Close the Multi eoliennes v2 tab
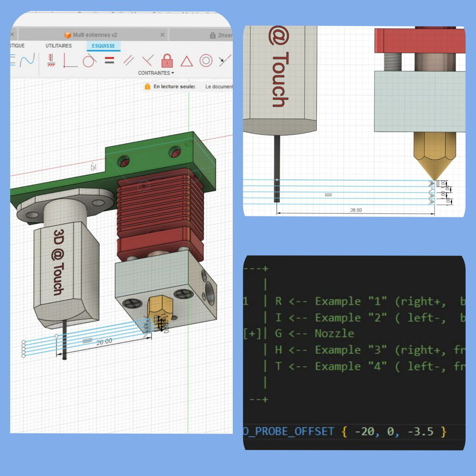Image resolution: width=476 pixels, height=476 pixels. [163, 35]
